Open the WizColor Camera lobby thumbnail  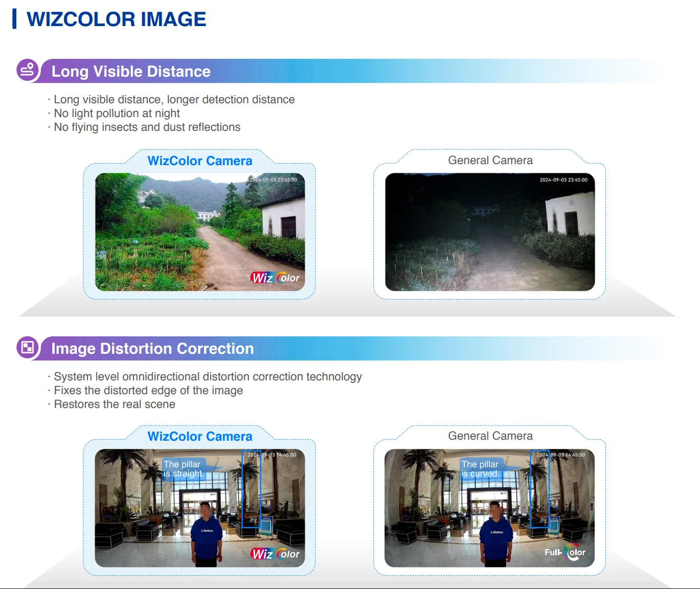point(200,508)
